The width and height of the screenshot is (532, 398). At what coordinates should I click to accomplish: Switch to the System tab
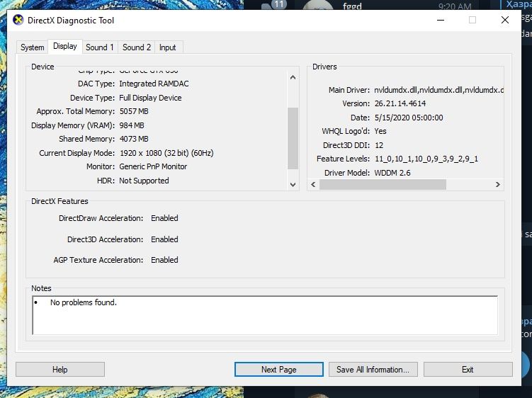(33, 47)
